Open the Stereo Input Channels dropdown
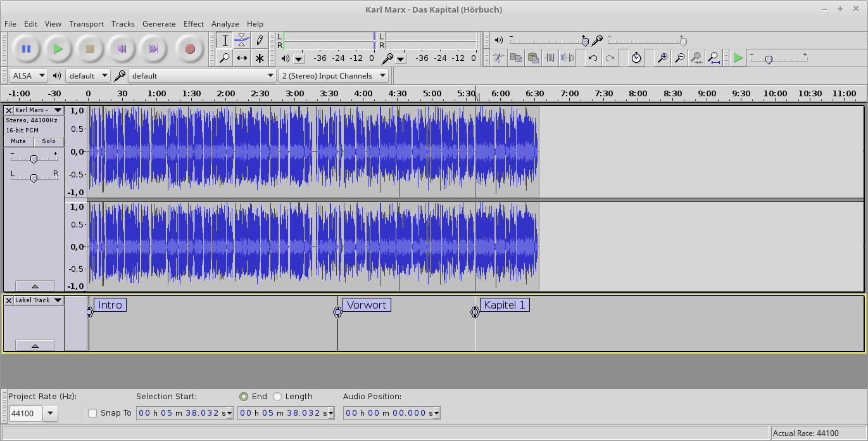This screenshot has width=868, height=441. coord(334,75)
